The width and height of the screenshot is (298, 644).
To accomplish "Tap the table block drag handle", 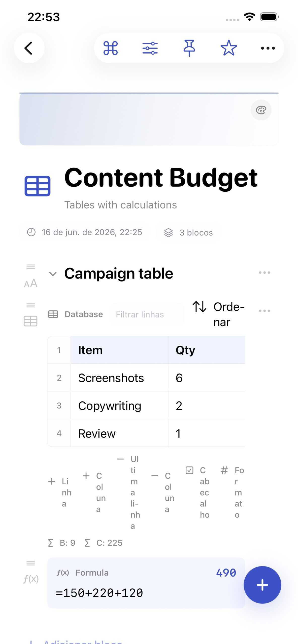I will (x=31, y=305).
